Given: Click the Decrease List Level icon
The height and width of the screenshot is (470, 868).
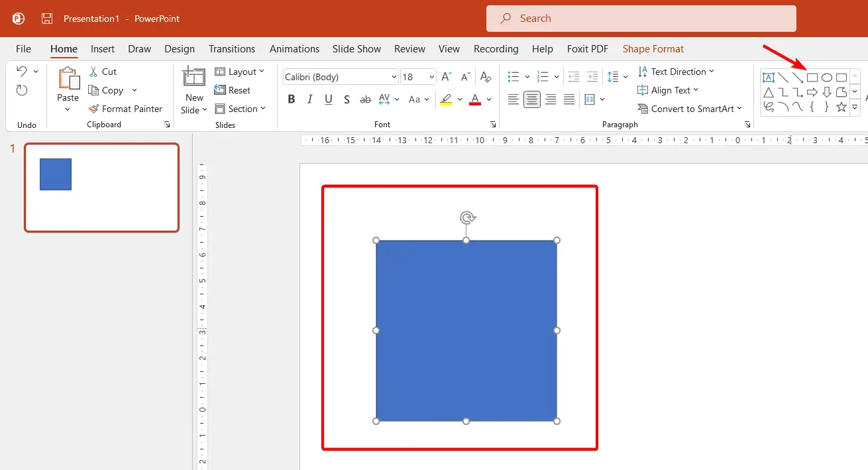Looking at the screenshot, I should (x=574, y=77).
